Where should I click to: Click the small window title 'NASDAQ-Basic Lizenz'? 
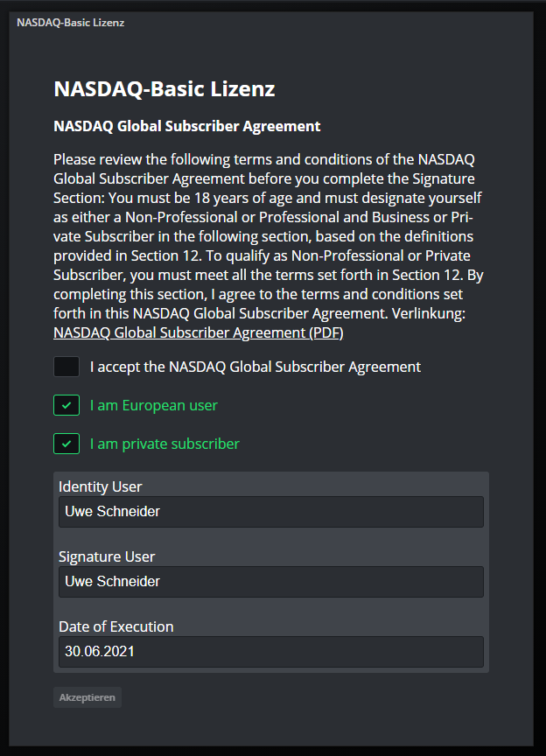click(70, 23)
